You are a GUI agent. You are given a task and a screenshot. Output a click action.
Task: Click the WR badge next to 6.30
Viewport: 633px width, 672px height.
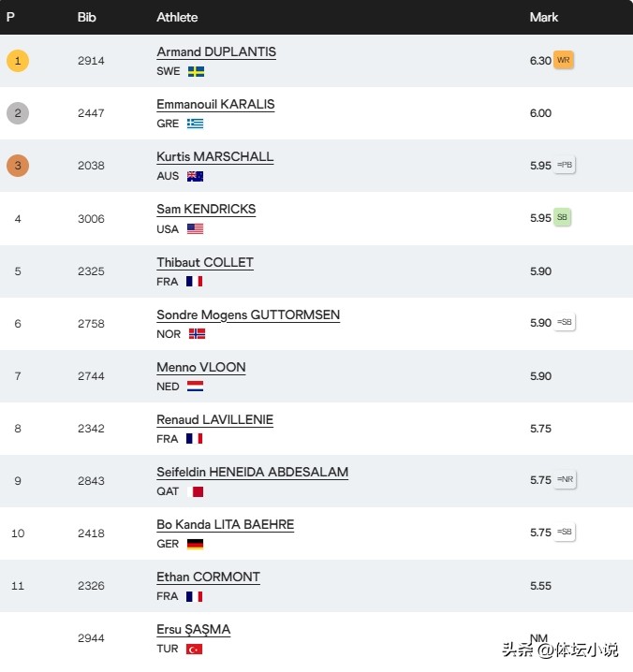(564, 60)
